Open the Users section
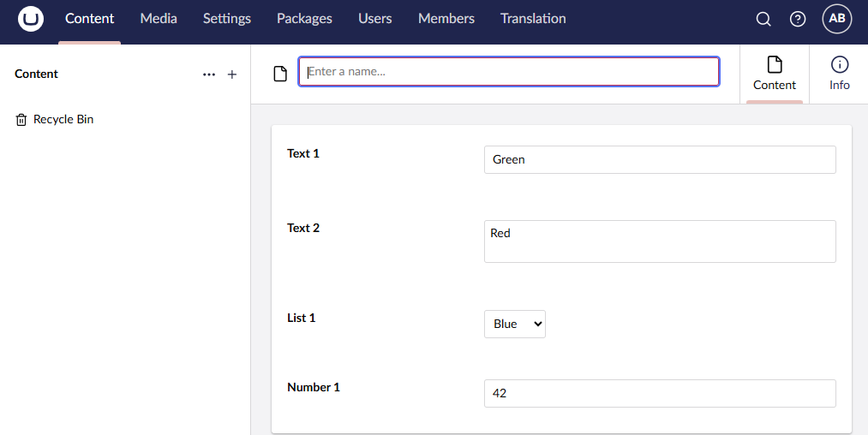 (x=374, y=19)
